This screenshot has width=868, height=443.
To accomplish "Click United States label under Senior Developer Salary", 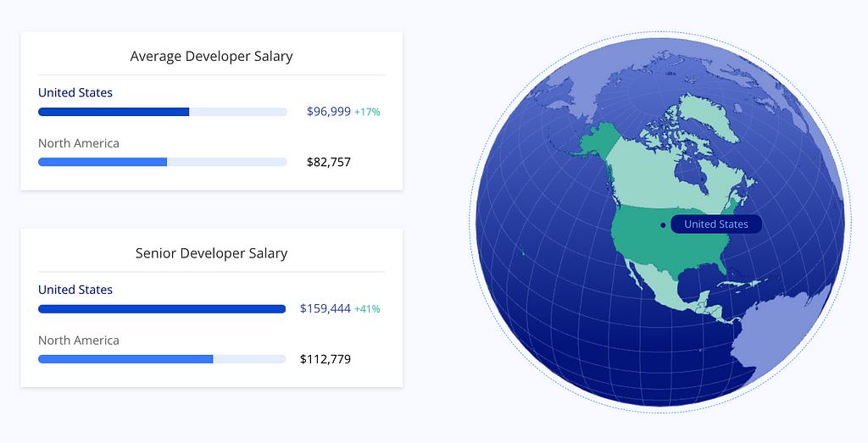I will click(x=75, y=289).
